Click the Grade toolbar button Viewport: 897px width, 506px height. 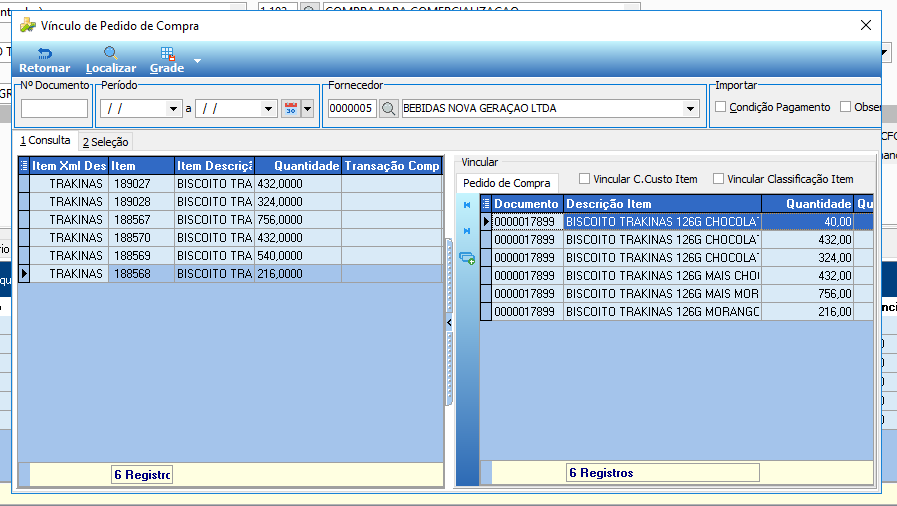[167, 61]
